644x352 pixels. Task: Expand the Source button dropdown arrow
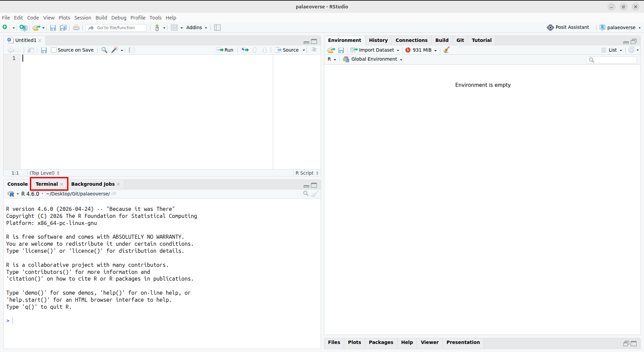(304, 50)
